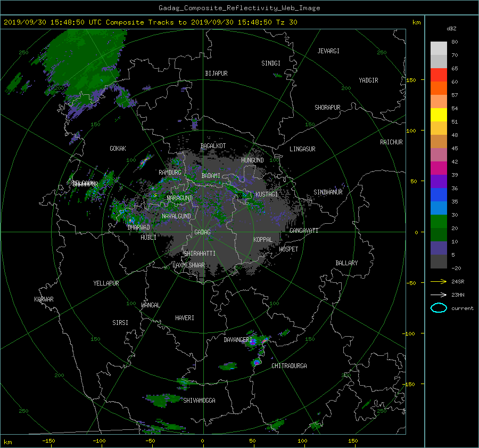The image size is (479, 448).
Task: Click the yellow 24SR arrow icon
Action: point(439,281)
